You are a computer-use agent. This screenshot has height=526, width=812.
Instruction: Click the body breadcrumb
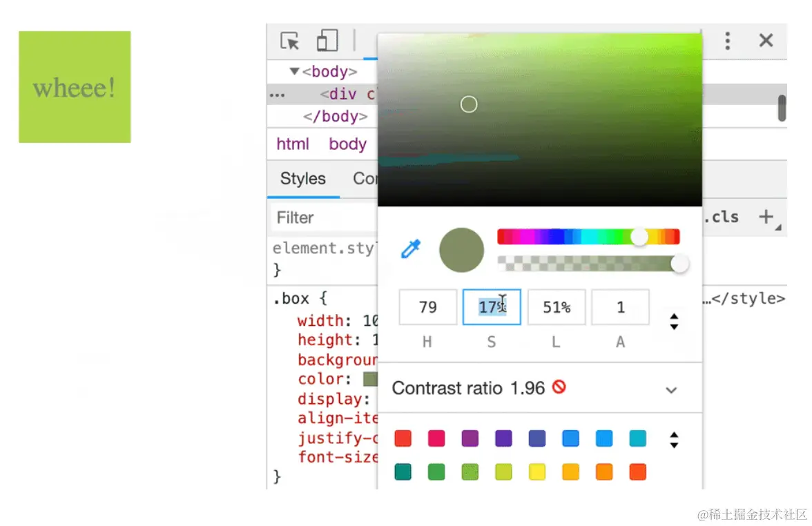(347, 144)
